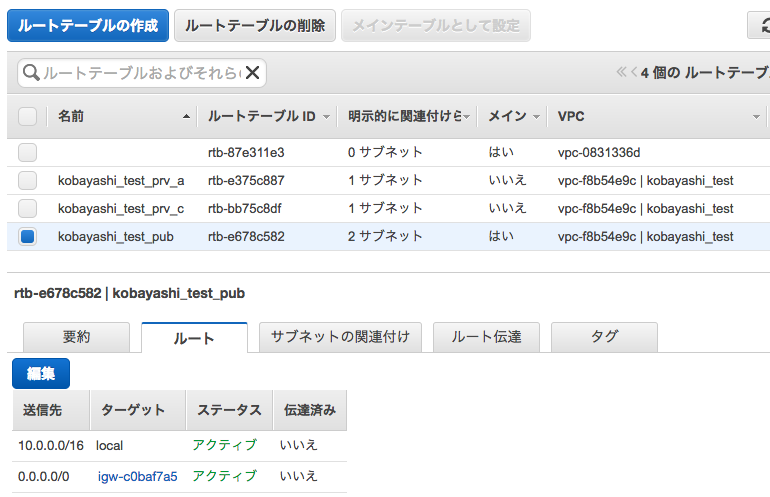Click vpc-0831336d VPC cell
Viewport: 770px width, 497px height.
[x=599, y=152]
